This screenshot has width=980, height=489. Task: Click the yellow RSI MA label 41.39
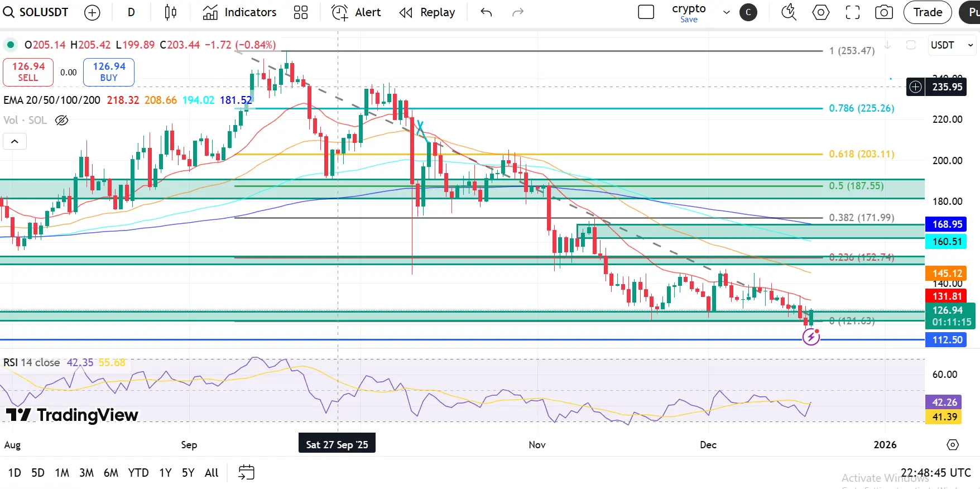[944, 417]
